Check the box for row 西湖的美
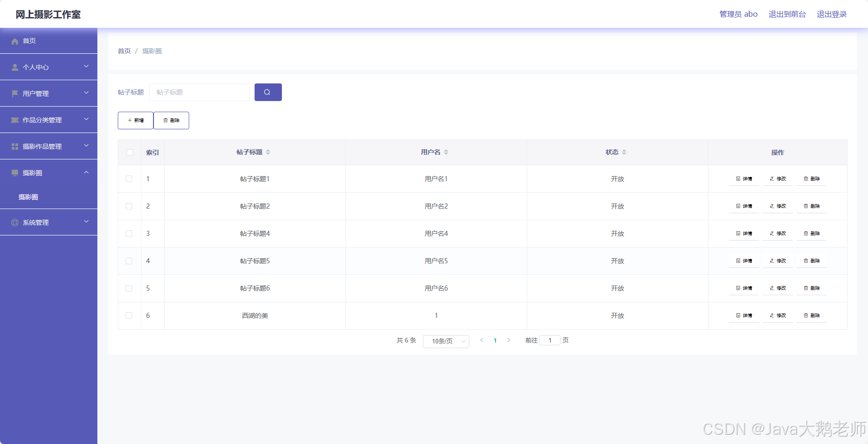 (x=129, y=316)
